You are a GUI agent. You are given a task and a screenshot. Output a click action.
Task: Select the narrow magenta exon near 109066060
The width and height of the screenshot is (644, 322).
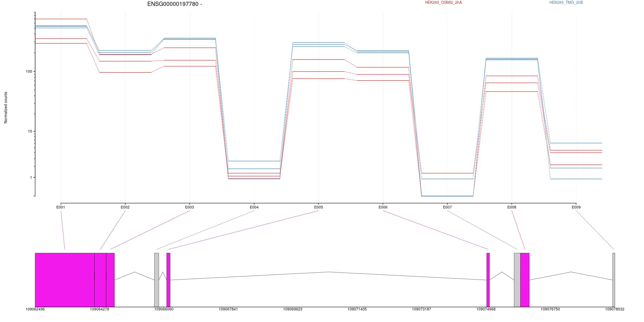coord(168,280)
